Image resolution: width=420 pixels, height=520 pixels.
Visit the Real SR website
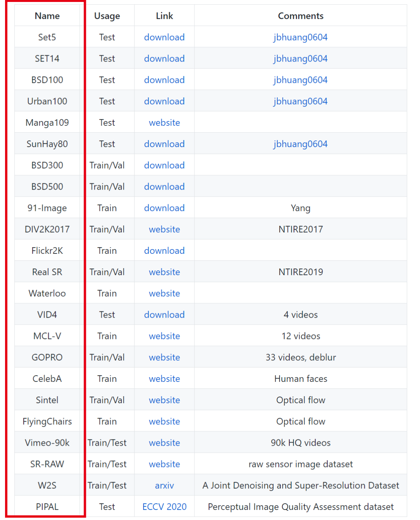pyautogui.click(x=164, y=272)
